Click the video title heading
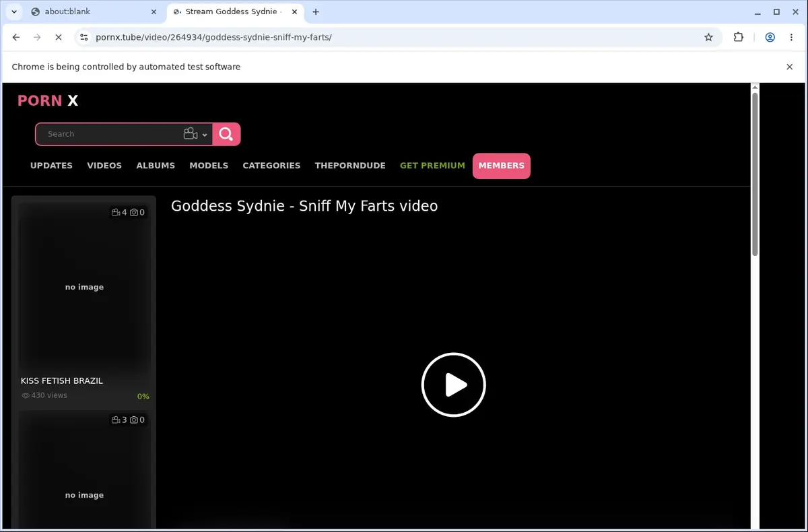The width and height of the screenshot is (808, 532). point(304,206)
